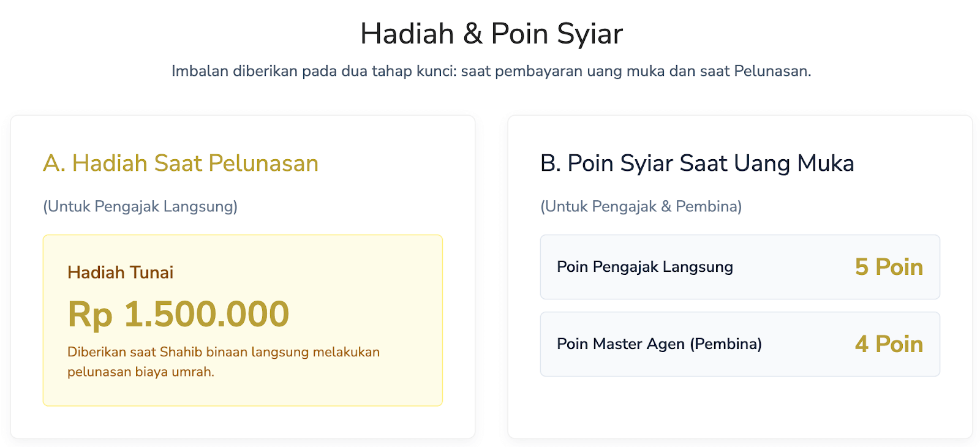Click the word "Pelunasan." ending the subtitle
980x447 pixels.
point(772,71)
